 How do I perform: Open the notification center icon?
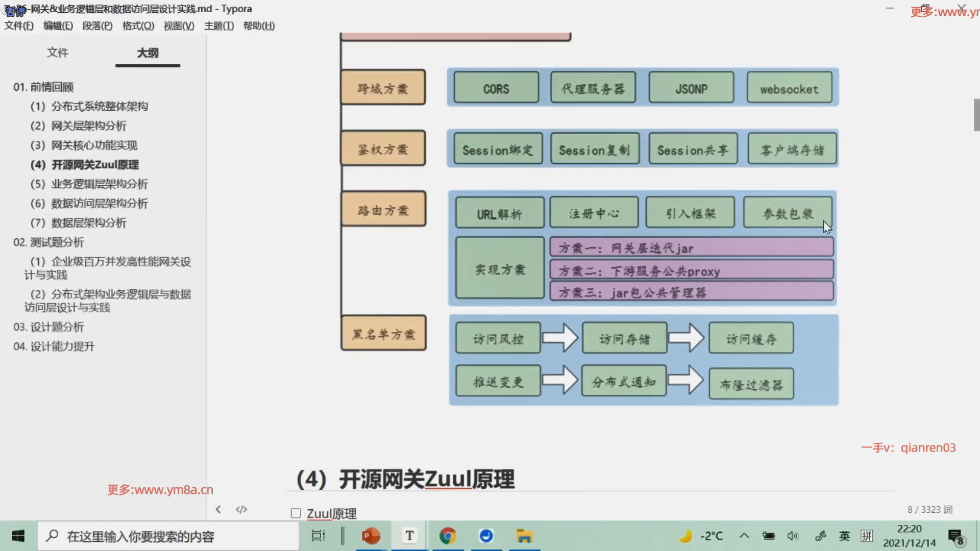[955, 537]
